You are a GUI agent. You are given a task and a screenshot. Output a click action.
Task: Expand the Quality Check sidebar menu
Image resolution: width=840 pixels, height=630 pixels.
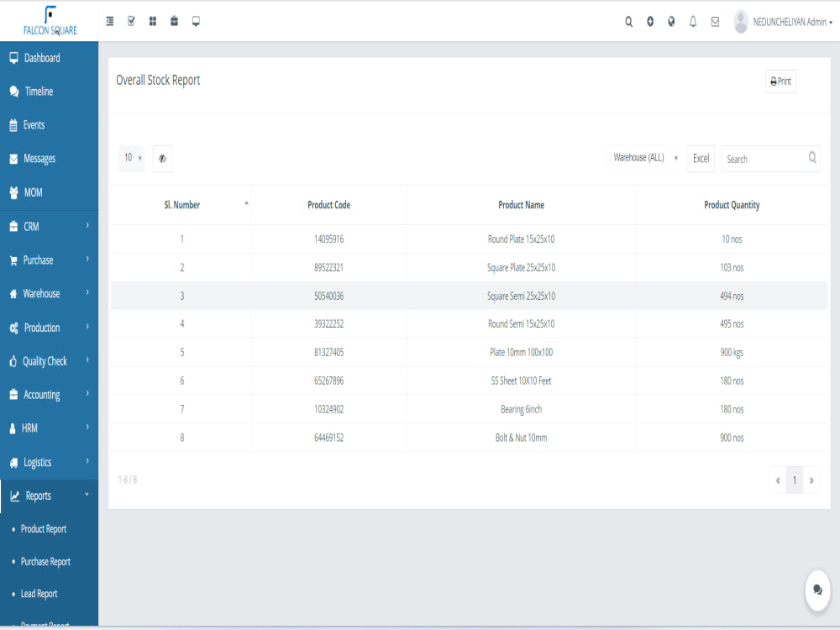tap(50, 361)
